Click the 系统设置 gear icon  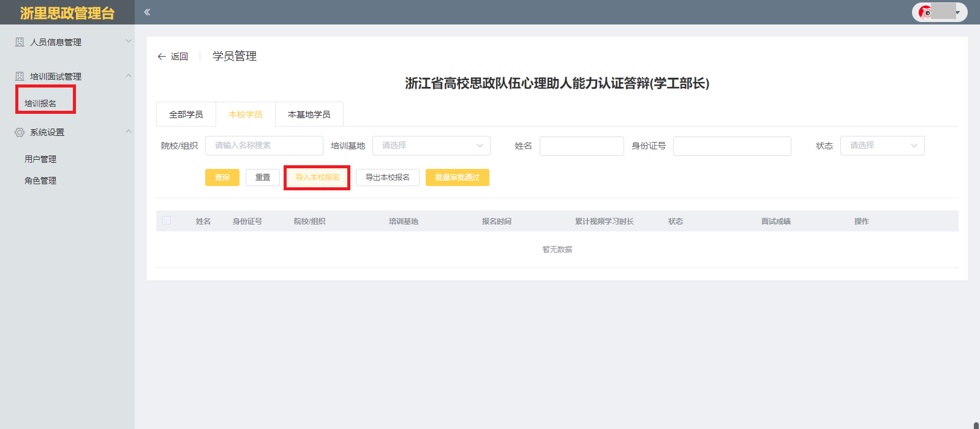tap(20, 132)
